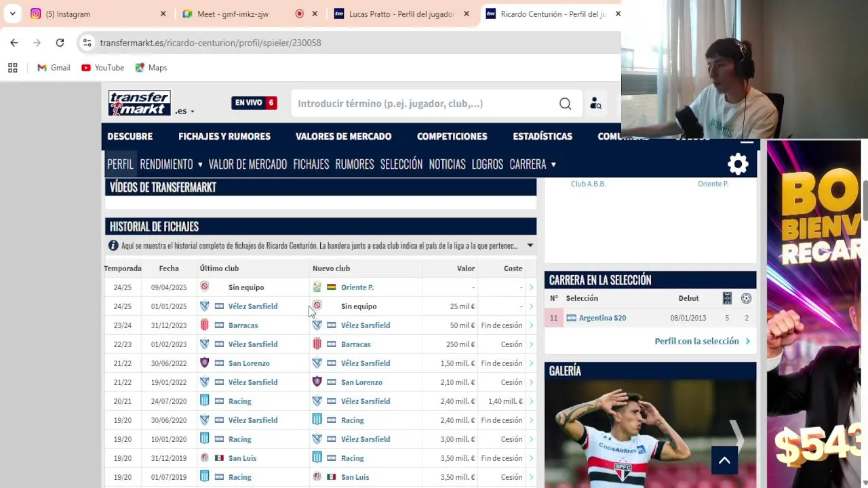The height and width of the screenshot is (488, 868).
Task: Click the Barracas crest in the 31/12/2023 row
Action: (x=204, y=325)
